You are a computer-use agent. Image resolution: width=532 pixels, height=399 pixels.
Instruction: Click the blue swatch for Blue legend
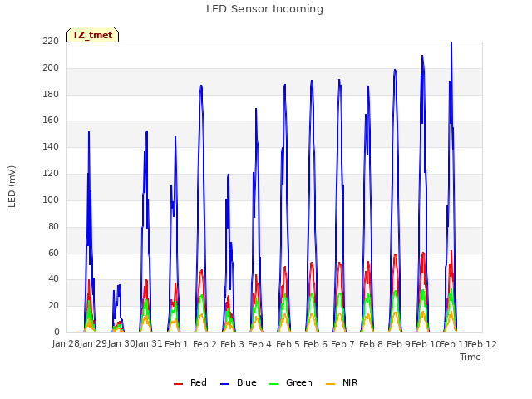point(225,384)
